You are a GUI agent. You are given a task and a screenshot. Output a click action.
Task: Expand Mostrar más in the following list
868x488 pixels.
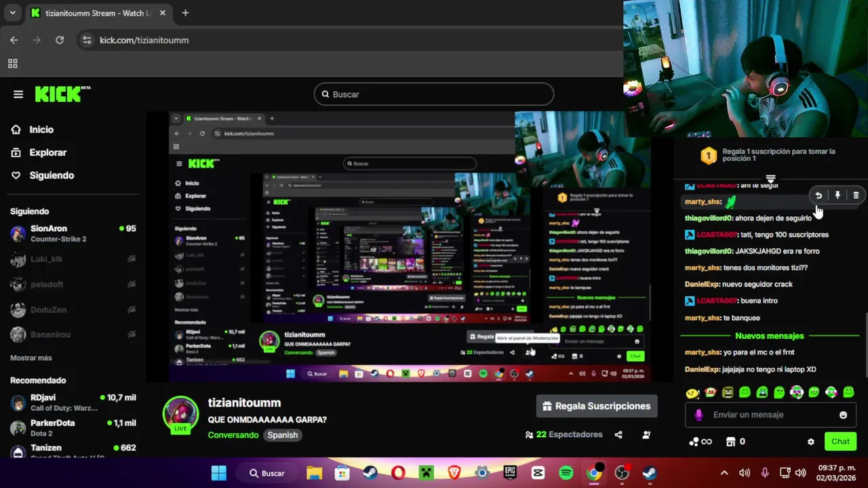tap(31, 358)
